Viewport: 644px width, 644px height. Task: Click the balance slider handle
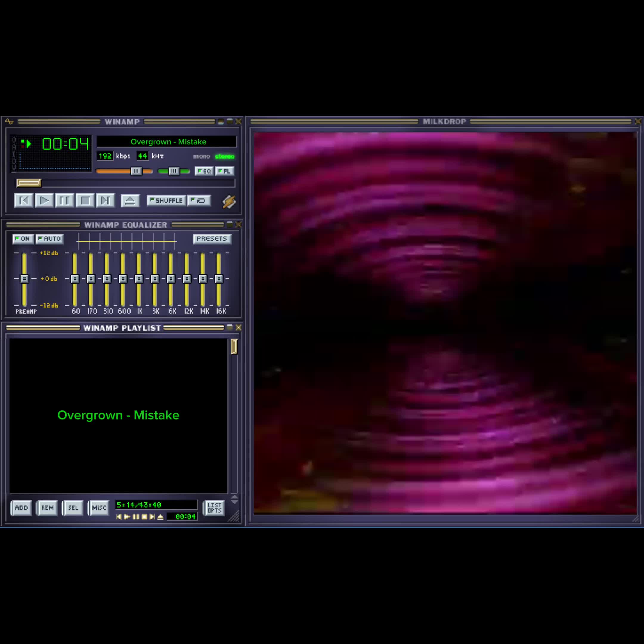pyautogui.click(x=174, y=171)
